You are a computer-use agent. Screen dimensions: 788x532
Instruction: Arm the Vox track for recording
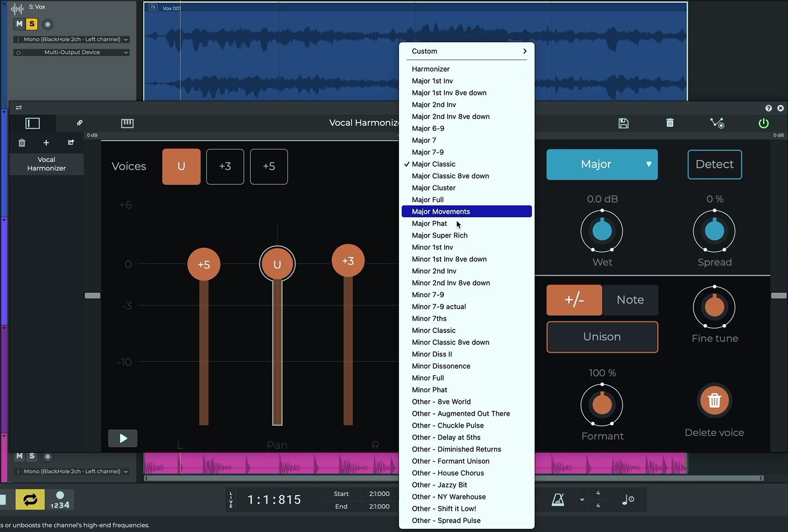pyautogui.click(x=48, y=24)
